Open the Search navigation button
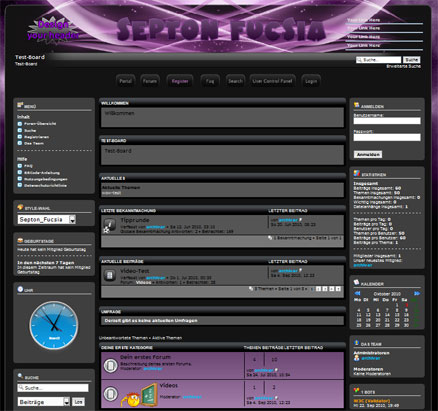Image resolution: width=438 pixels, height=411 pixels. click(235, 81)
